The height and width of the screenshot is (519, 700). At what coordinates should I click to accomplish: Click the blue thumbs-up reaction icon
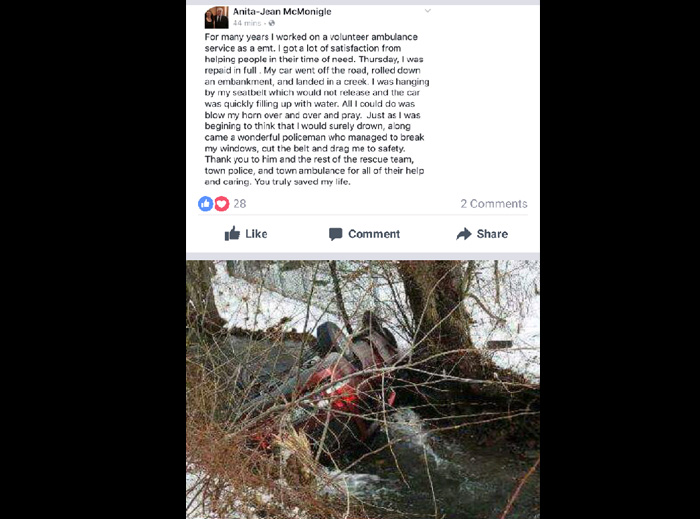coord(206,203)
